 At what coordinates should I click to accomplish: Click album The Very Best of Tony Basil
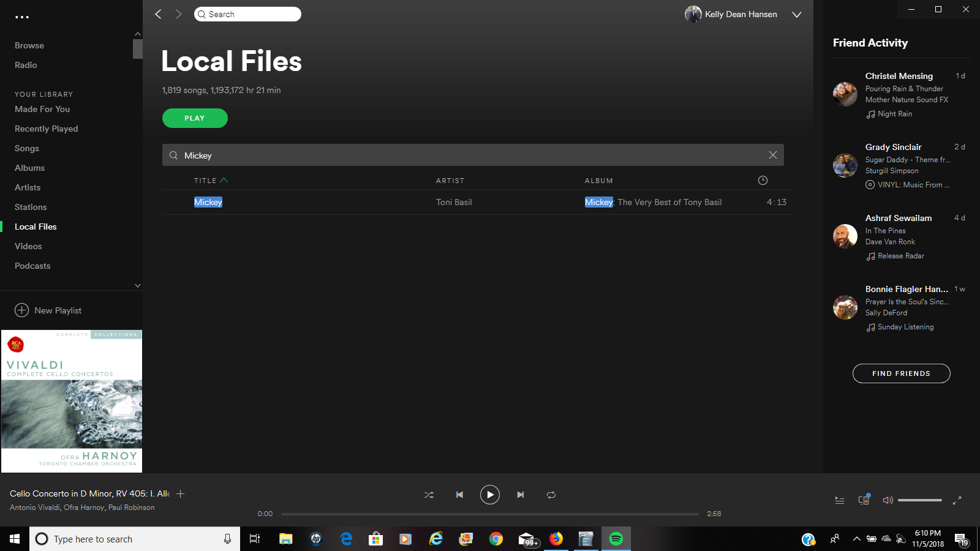pyautogui.click(x=653, y=202)
